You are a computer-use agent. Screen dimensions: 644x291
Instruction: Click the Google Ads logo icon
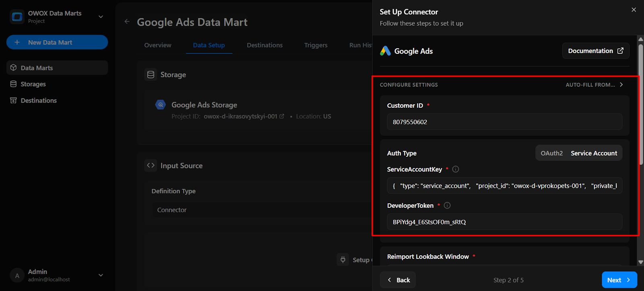(385, 51)
